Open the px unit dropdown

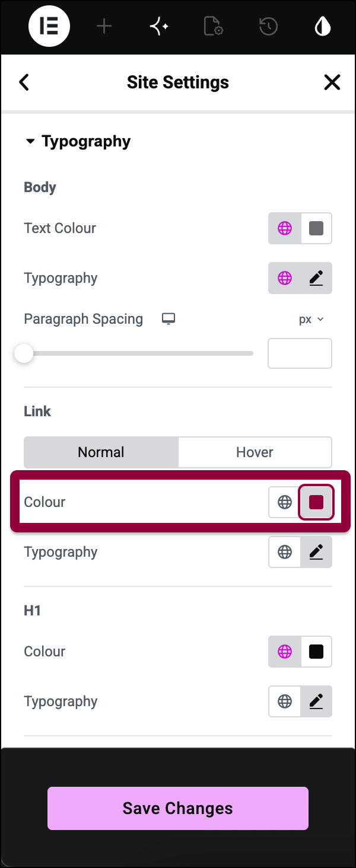311,319
